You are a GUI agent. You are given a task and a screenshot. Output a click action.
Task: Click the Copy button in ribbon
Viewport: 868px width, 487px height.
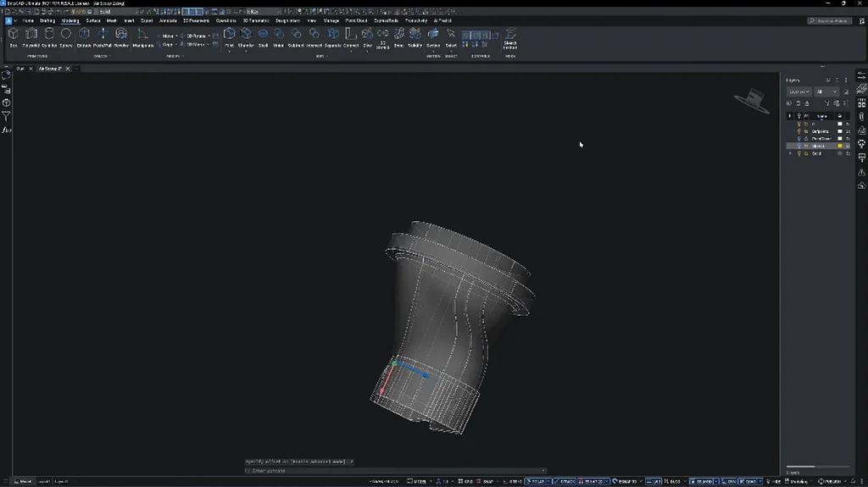[166, 44]
